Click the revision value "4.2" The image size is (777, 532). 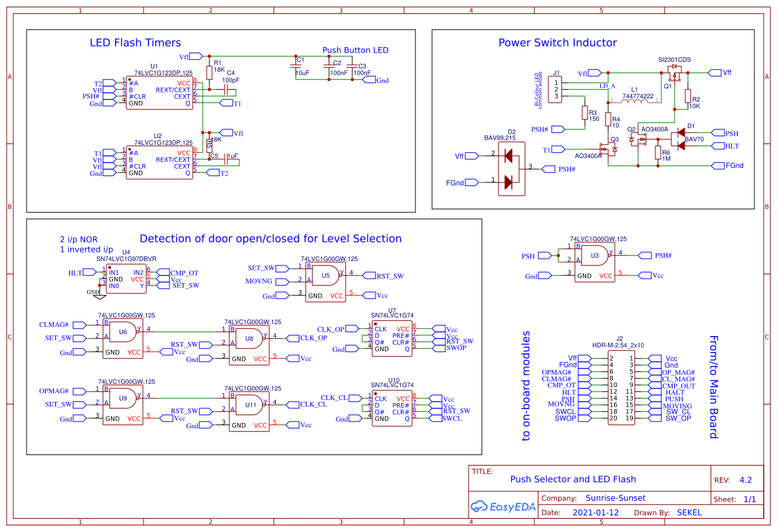[745, 480]
